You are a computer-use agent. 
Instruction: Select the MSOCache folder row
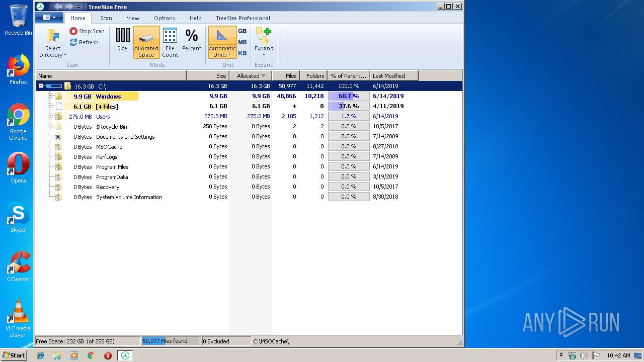pos(249,146)
